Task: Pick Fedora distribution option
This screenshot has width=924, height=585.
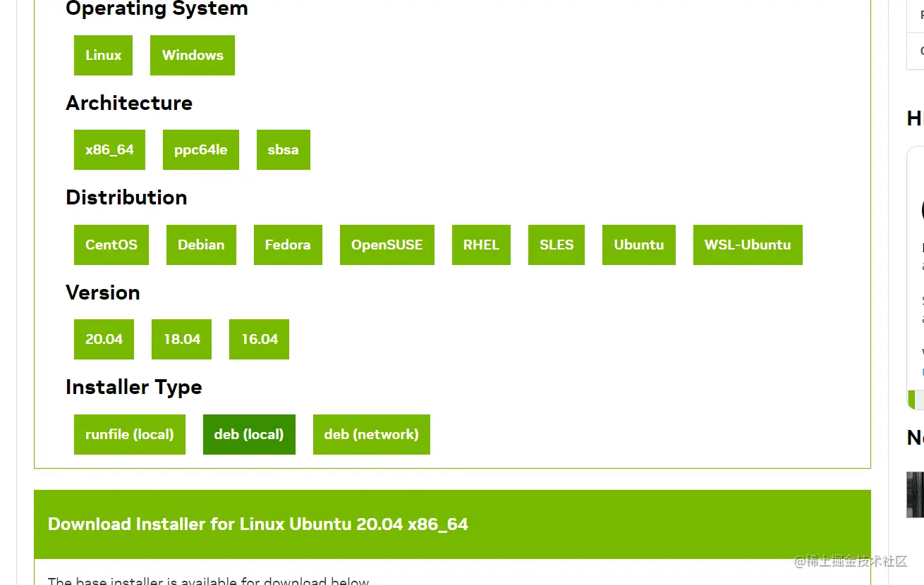Action: (x=288, y=245)
